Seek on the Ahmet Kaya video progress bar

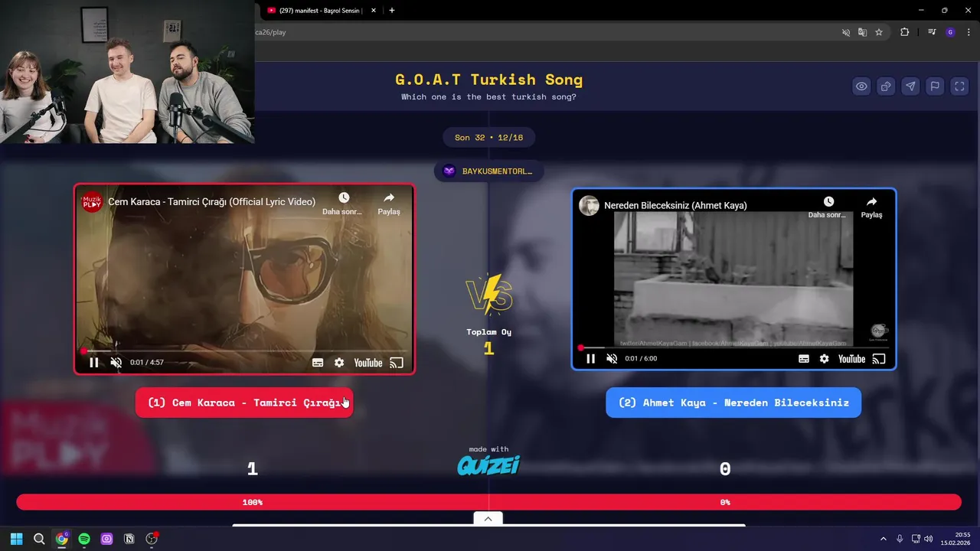tap(733, 347)
